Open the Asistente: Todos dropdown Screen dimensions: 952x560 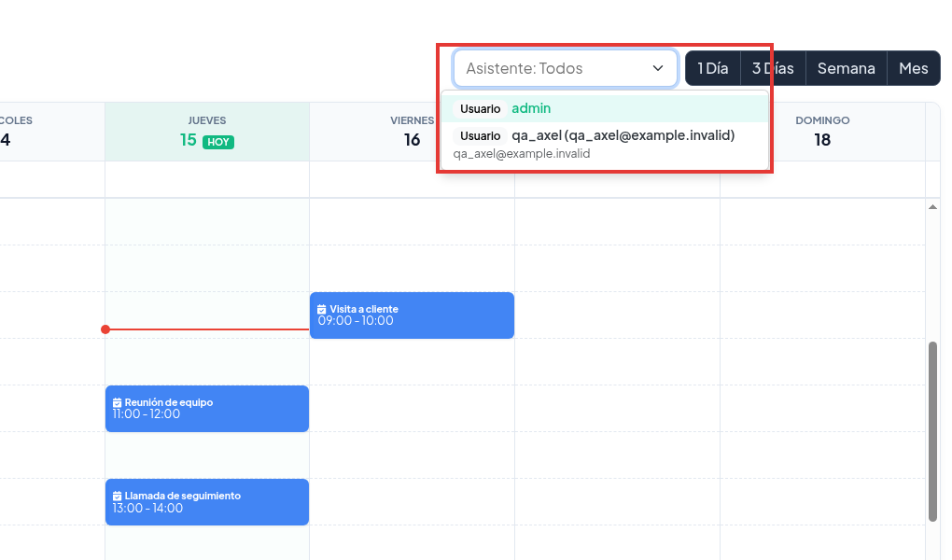(565, 68)
